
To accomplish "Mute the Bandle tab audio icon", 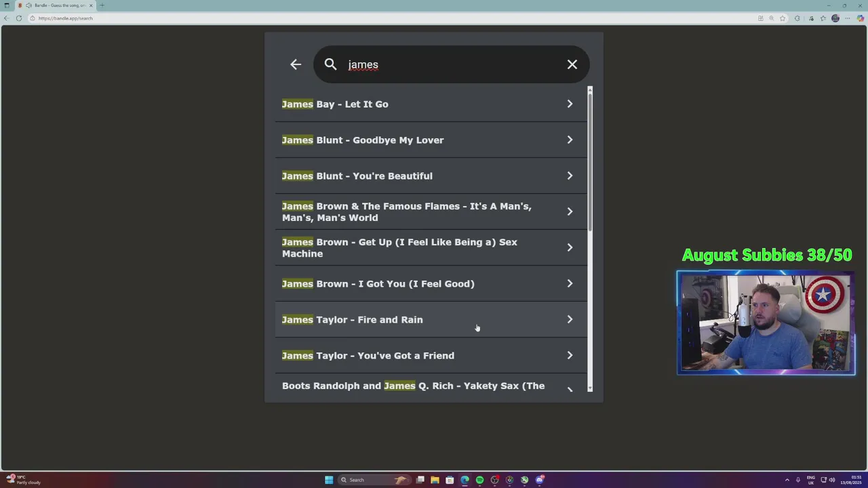I will 28,5.
